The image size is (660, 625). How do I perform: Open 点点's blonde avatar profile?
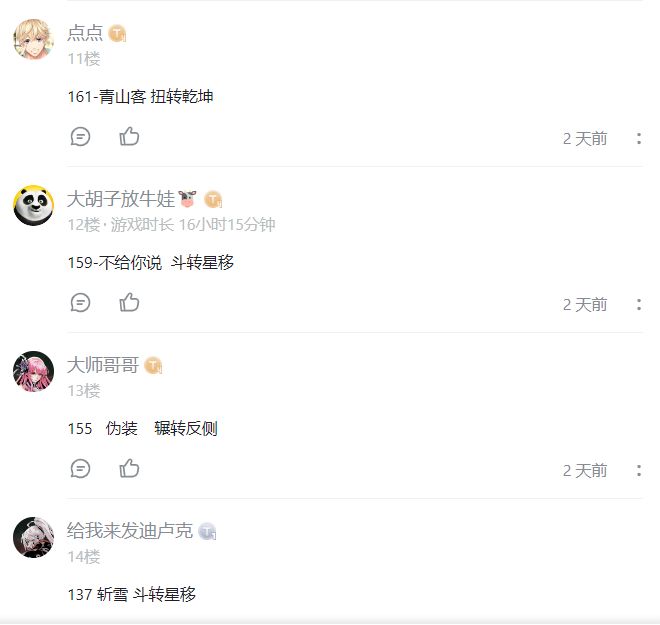(x=33, y=40)
